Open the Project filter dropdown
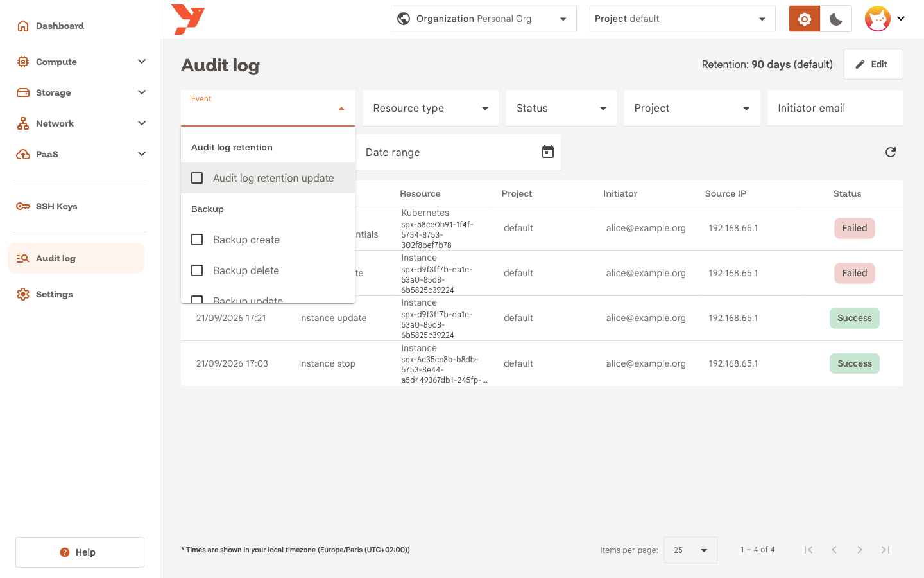The image size is (924, 578). [692, 108]
